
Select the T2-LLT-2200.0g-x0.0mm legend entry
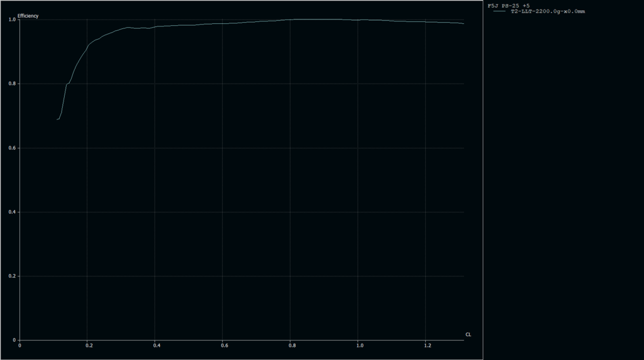(547, 11)
